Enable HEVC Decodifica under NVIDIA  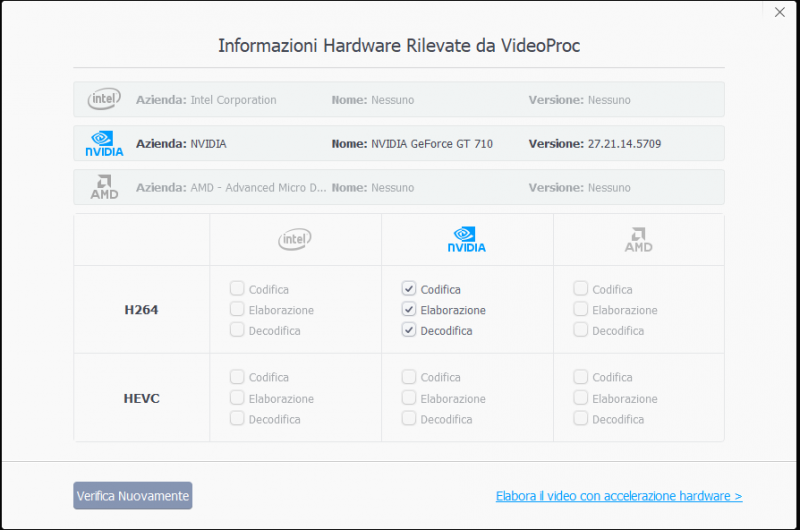click(409, 419)
